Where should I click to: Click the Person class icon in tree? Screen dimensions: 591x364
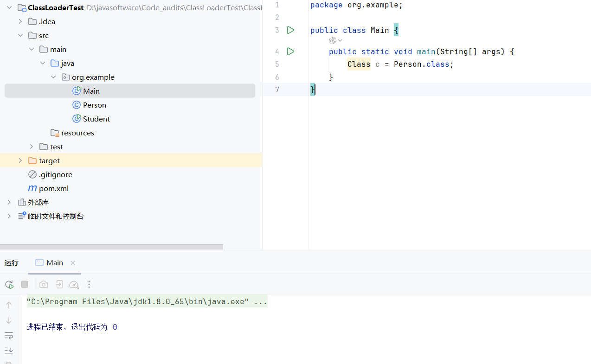click(x=77, y=105)
